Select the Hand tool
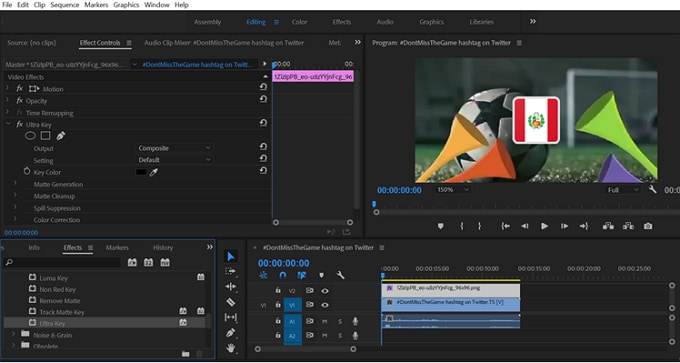 [x=231, y=347]
